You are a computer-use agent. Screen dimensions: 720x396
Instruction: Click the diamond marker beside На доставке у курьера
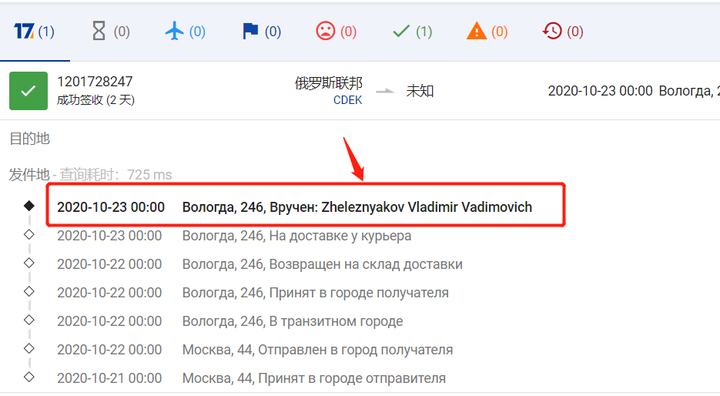click(29, 234)
